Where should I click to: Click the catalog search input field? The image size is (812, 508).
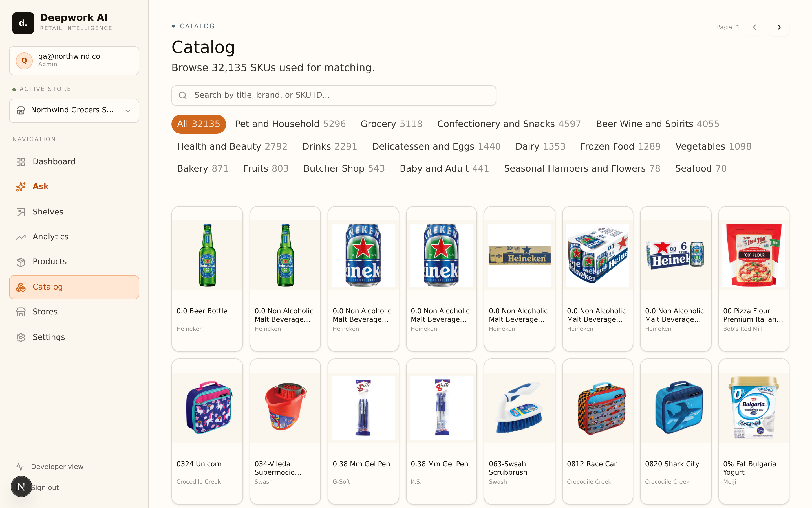[334, 95]
